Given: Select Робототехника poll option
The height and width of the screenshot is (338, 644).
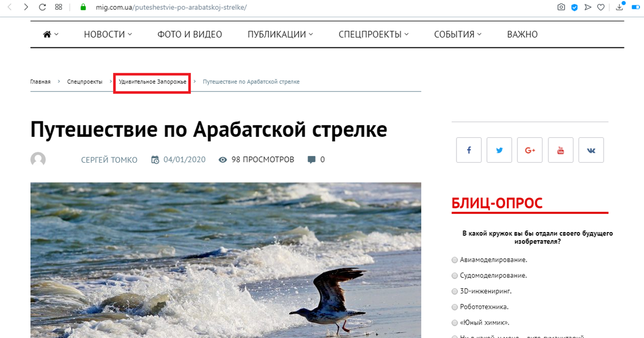Looking at the screenshot, I should [x=454, y=307].
